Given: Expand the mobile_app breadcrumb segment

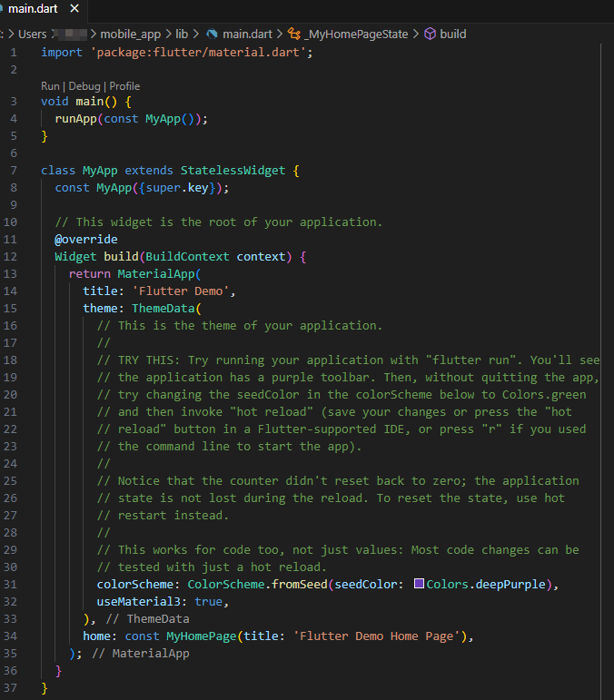Looking at the screenshot, I should pos(130,34).
